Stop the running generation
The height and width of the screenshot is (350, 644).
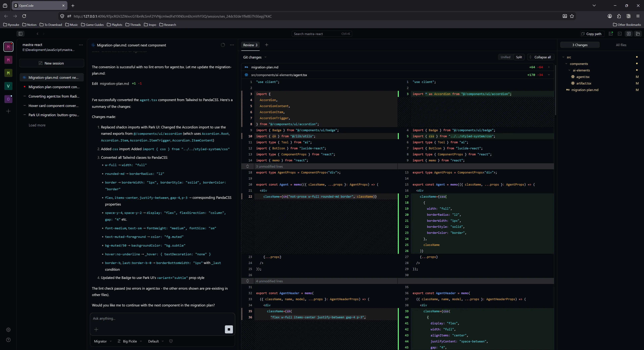229,329
